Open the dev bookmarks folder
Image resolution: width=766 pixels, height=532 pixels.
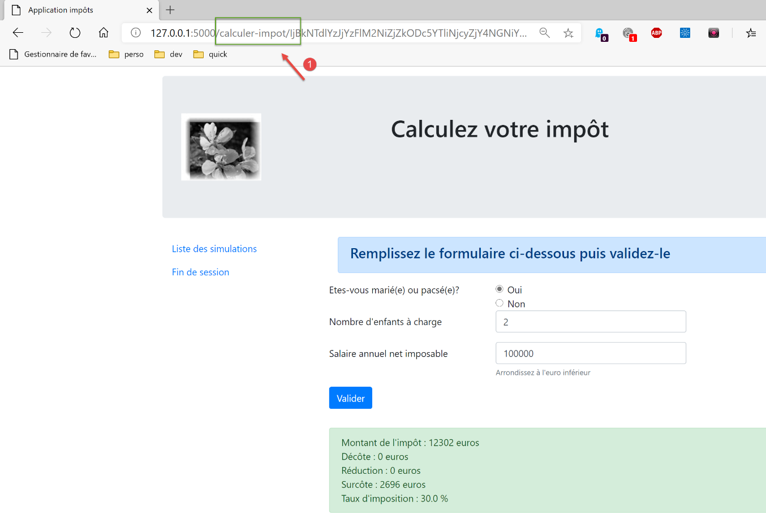(x=169, y=54)
